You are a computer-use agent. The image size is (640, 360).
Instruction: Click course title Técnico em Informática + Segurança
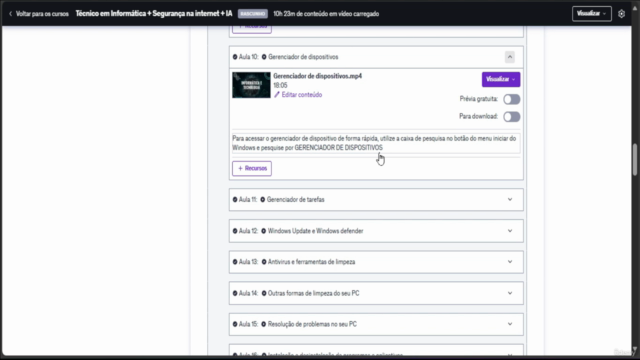[x=154, y=14]
